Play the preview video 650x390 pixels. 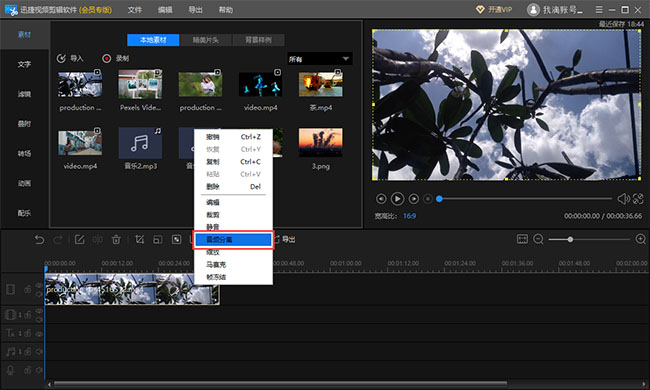pos(397,199)
